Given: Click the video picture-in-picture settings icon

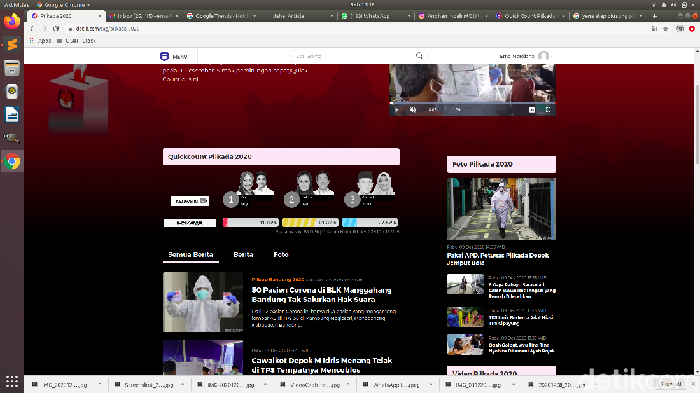Looking at the screenshot, I should [x=532, y=109].
